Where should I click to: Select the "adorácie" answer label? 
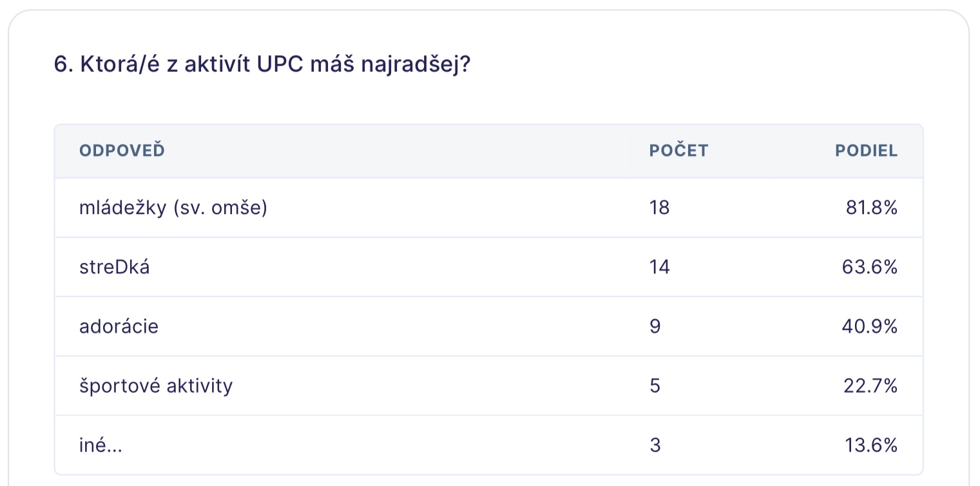pyautogui.click(x=119, y=327)
